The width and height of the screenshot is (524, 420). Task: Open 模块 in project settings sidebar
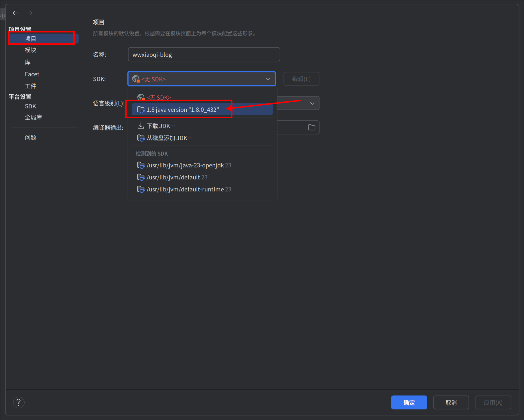coord(31,50)
